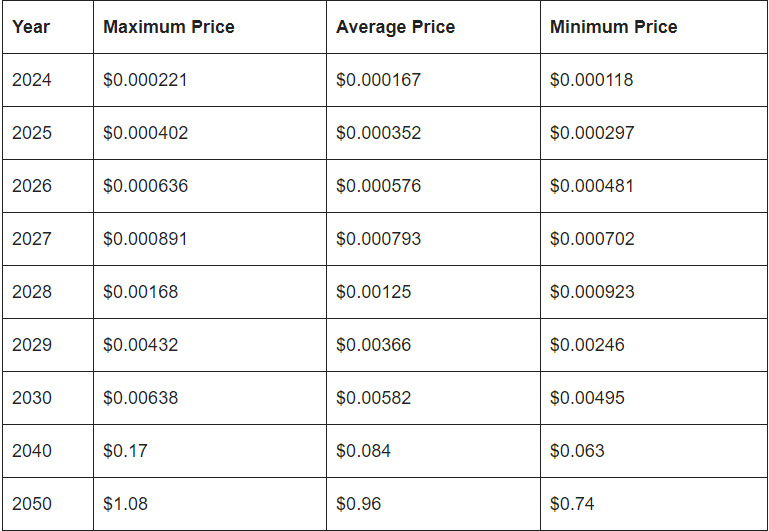This screenshot has width=769, height=531.
Task: Select the 2040 maximum price $0.17
Action: [125, 451]
